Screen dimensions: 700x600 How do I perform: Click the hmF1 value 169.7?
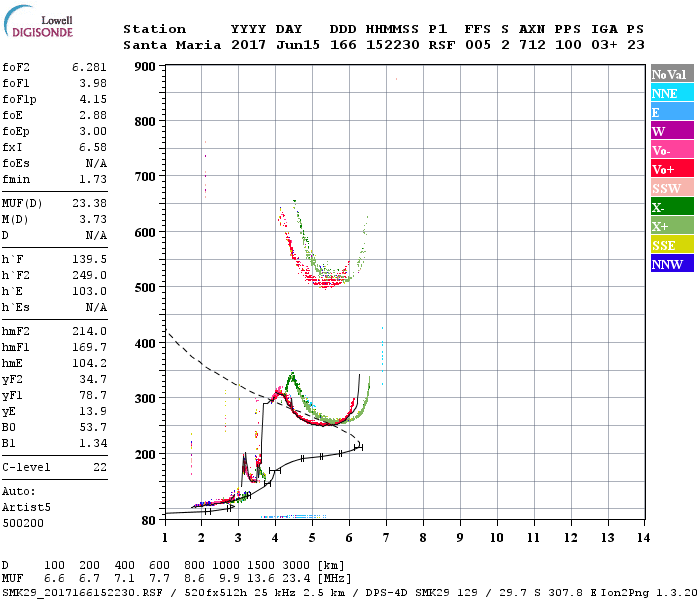[x=89, y=347]
